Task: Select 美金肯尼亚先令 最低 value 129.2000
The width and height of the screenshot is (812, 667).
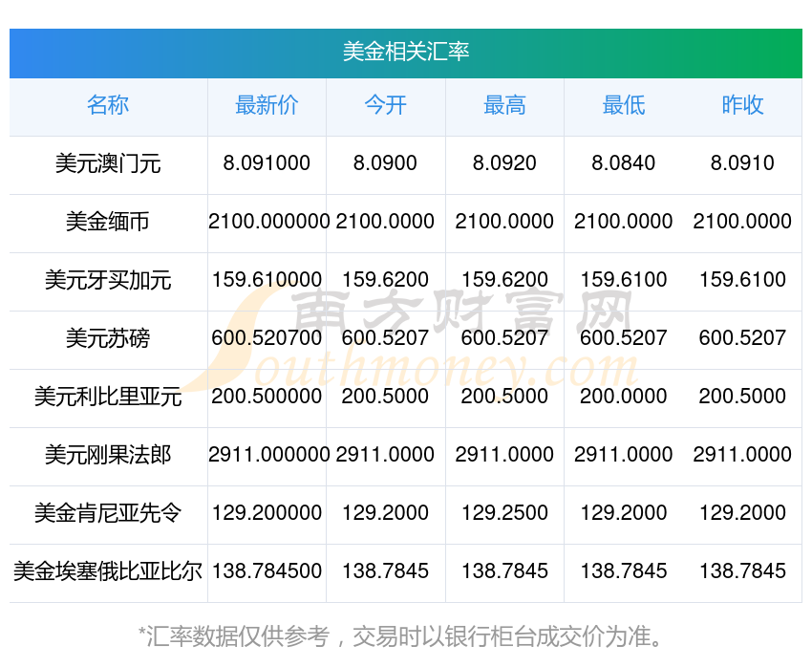Action: [x=624, y=513]
